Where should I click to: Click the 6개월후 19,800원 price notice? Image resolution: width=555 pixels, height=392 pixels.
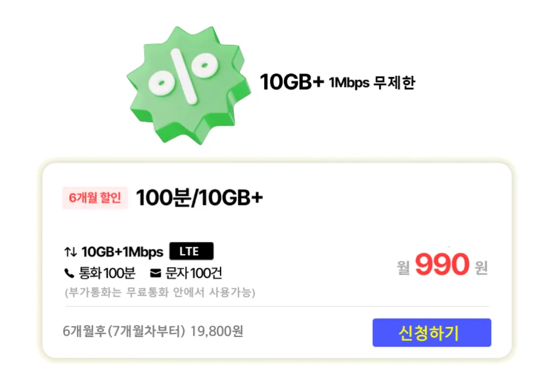153,332
